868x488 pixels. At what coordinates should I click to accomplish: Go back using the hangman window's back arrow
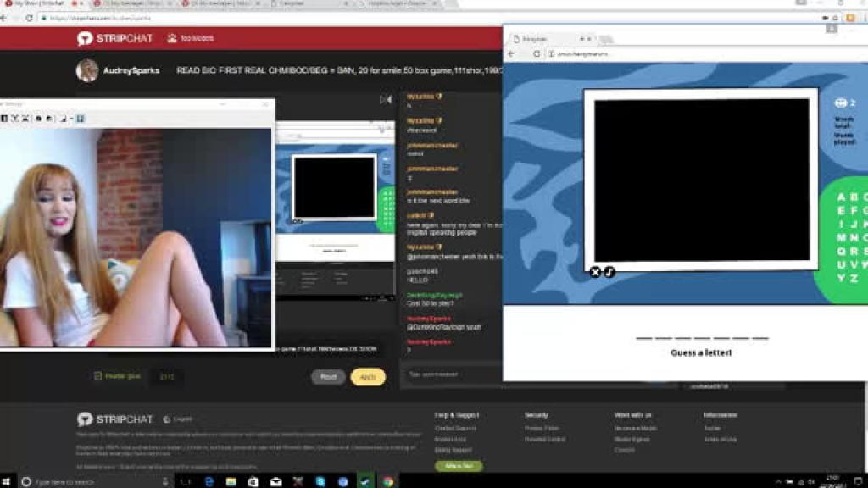(x=511, y=53)
